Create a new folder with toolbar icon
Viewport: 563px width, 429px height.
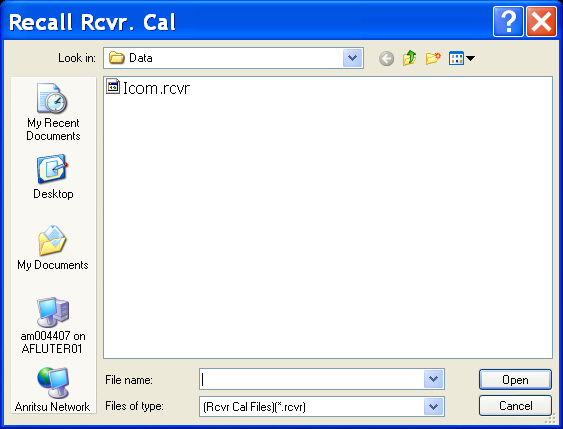click(x=433, y=58)
